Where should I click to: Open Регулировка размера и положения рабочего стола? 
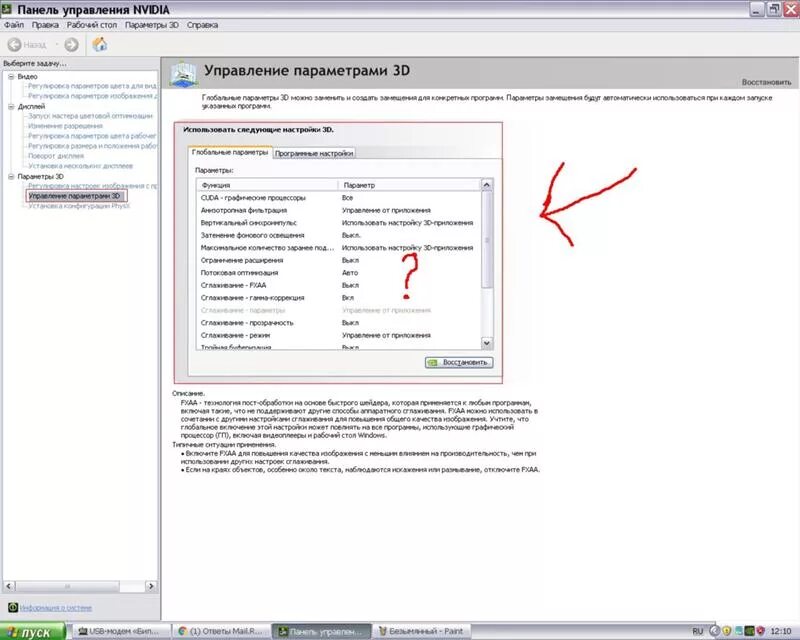(x=92, y=145)
